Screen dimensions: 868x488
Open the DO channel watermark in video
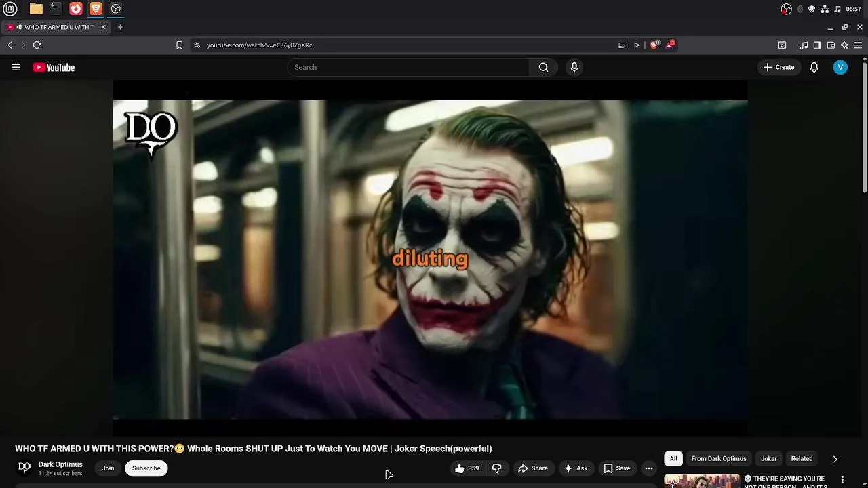point(151,134)
